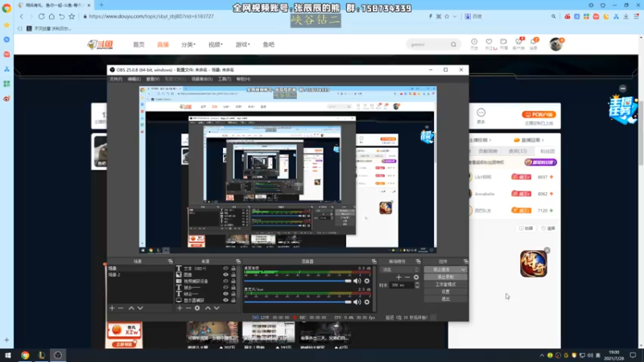This screenshot has width=644, height=362.
Task: Click the Douyu logo in the header
Action: click(x=100, y=44)
